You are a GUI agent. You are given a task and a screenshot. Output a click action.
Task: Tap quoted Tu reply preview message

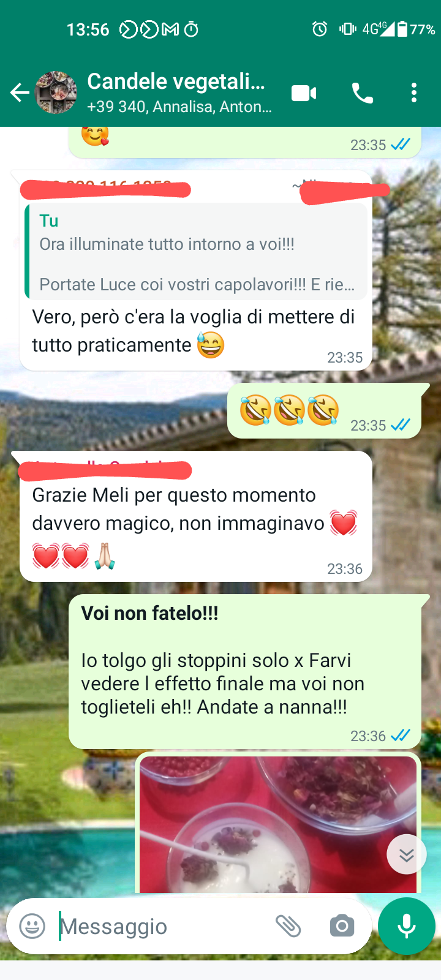click(x=196, y=252)
